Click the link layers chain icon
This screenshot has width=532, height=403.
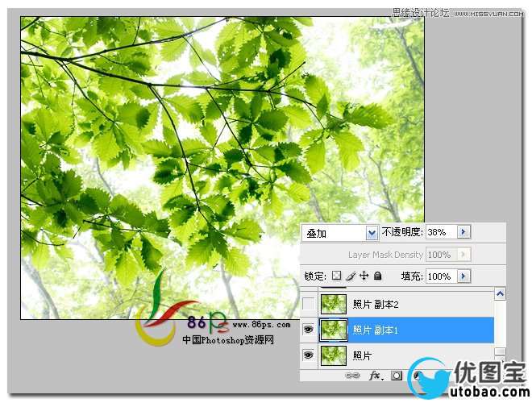[352, 376]
